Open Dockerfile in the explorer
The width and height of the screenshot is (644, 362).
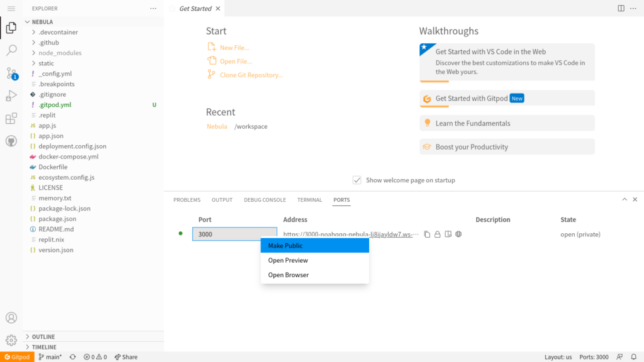53,167
